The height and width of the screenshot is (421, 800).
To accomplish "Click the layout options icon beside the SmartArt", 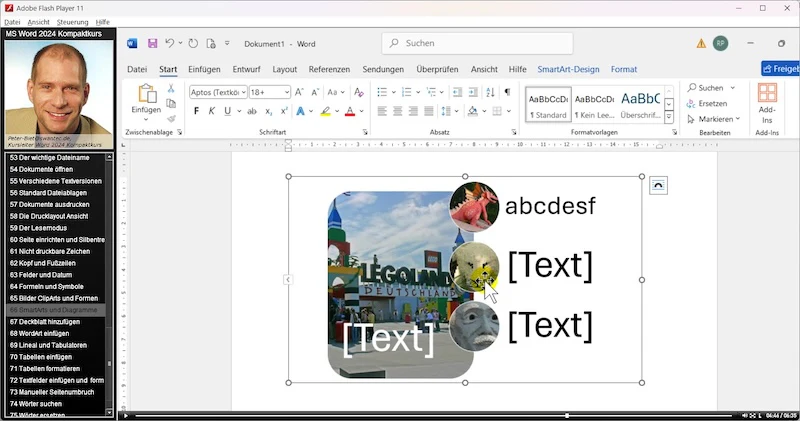I will [658, 185].
